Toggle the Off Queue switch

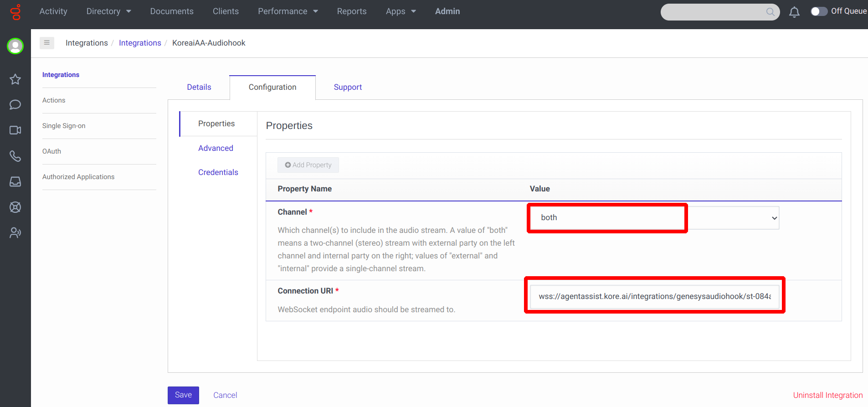819,11
